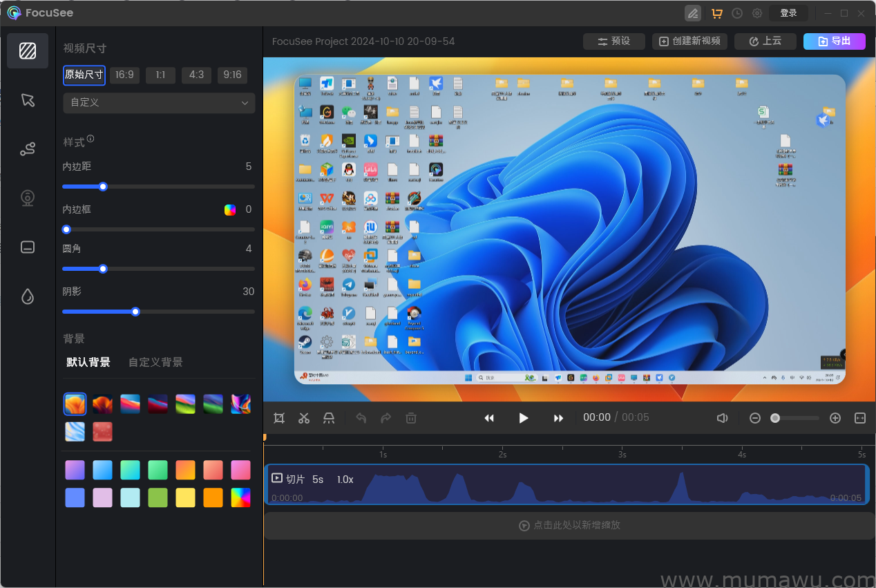Viewport: 876px width, 588px height.
Task: Open the watermark droplet sidebar panel
Action: (x=28, y=296)
